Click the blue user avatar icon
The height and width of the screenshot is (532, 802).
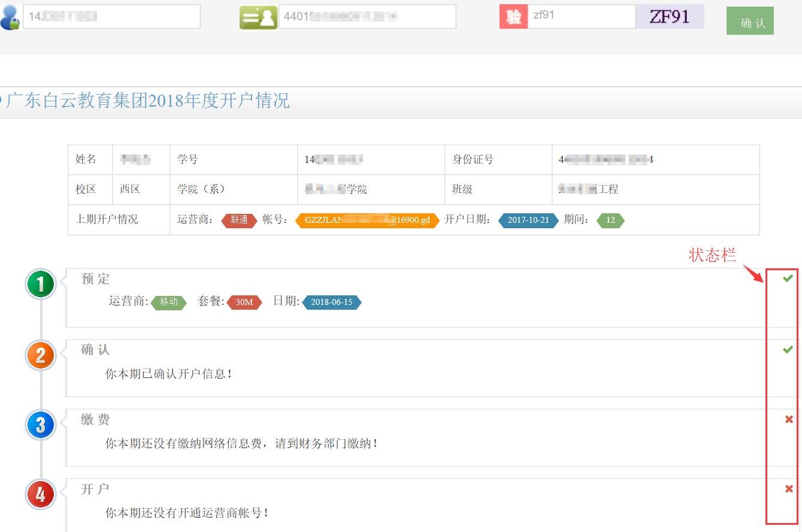[10, 17]
